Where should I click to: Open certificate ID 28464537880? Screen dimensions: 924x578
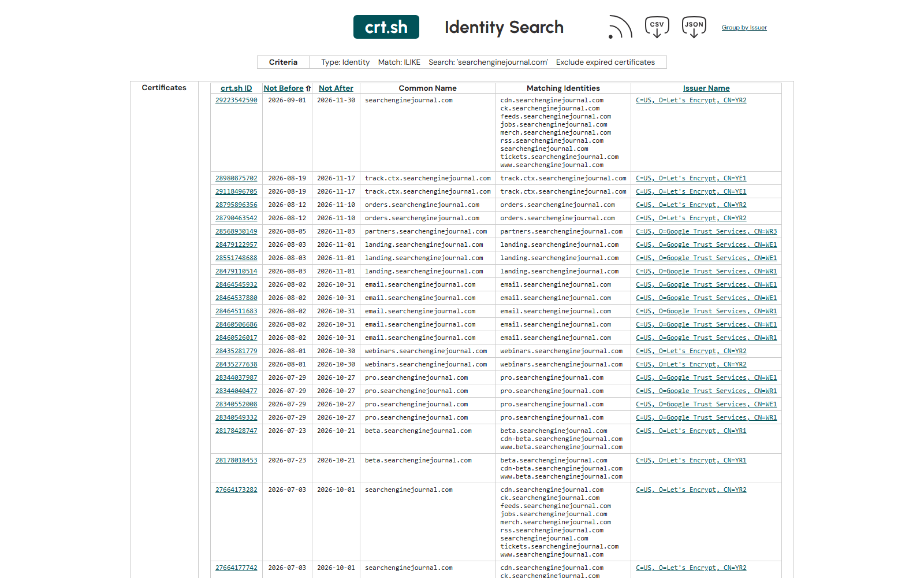click(236, 298)
